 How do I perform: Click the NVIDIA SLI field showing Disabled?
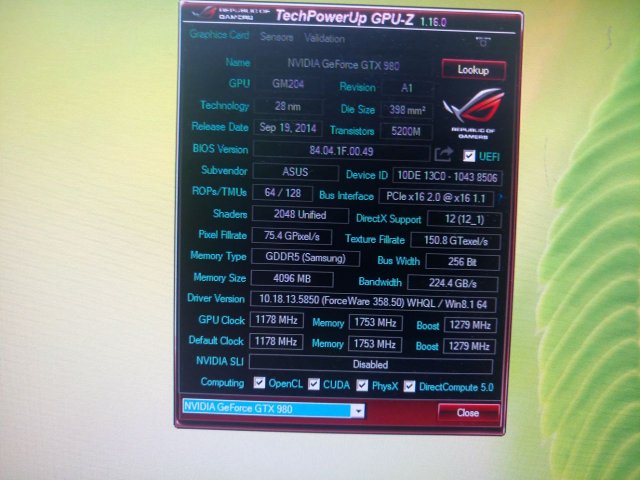click(x=371, y=364)
